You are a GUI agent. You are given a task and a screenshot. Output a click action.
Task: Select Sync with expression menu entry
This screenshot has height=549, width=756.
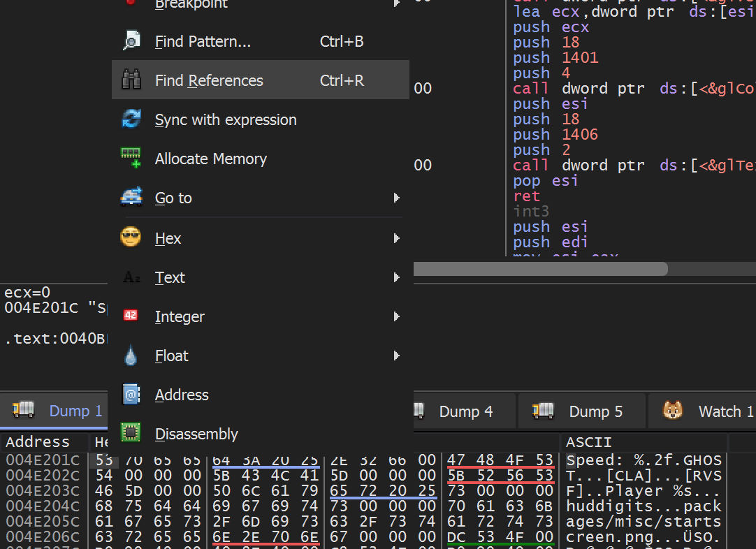[261, 119]
